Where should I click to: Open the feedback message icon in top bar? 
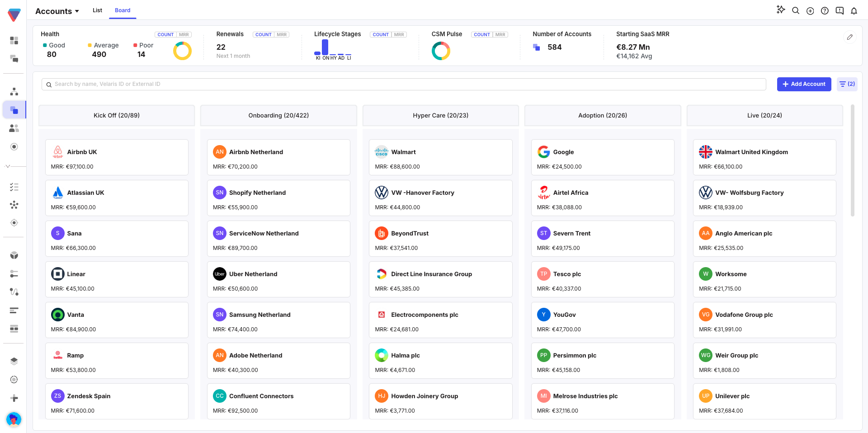point(840,11)
